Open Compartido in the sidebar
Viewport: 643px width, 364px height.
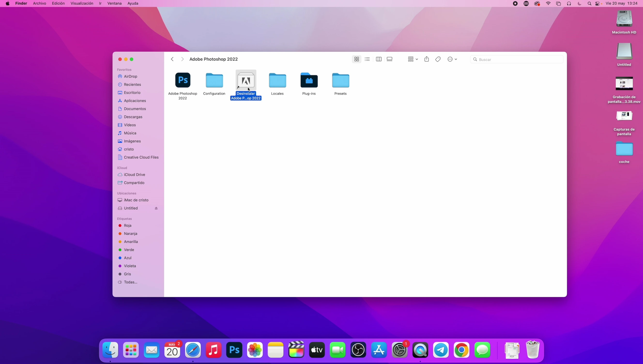tap(138, 183)
